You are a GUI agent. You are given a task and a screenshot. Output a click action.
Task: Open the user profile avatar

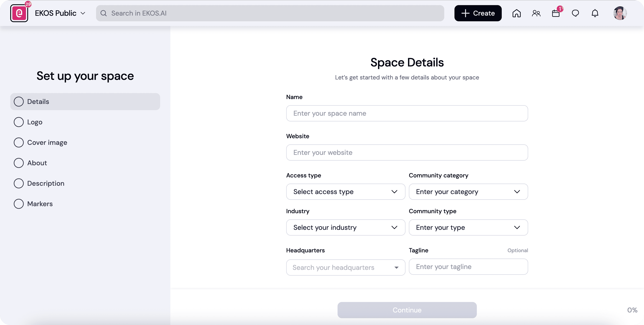click(x=620, y=13)
